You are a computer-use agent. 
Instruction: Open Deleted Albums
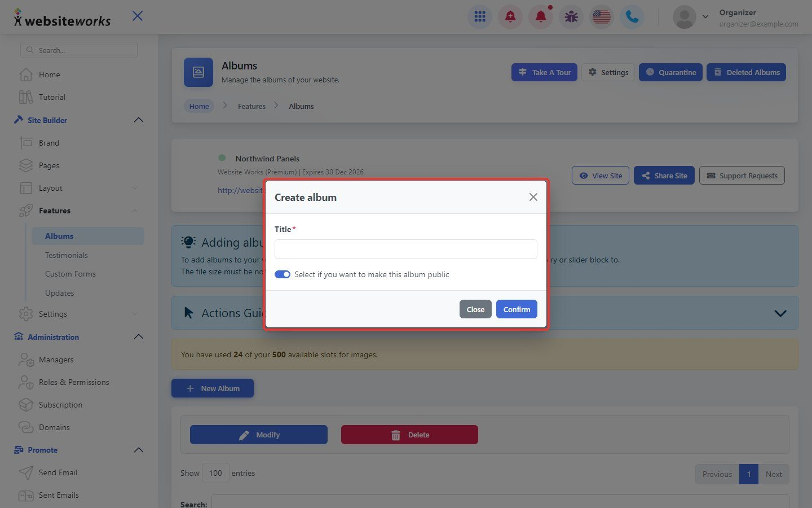746,72
